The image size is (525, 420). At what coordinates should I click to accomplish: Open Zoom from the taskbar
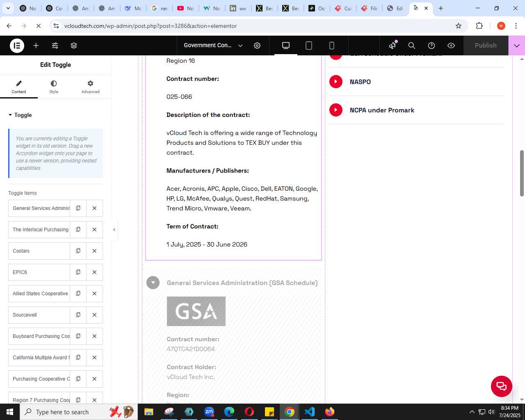(209, 412)
